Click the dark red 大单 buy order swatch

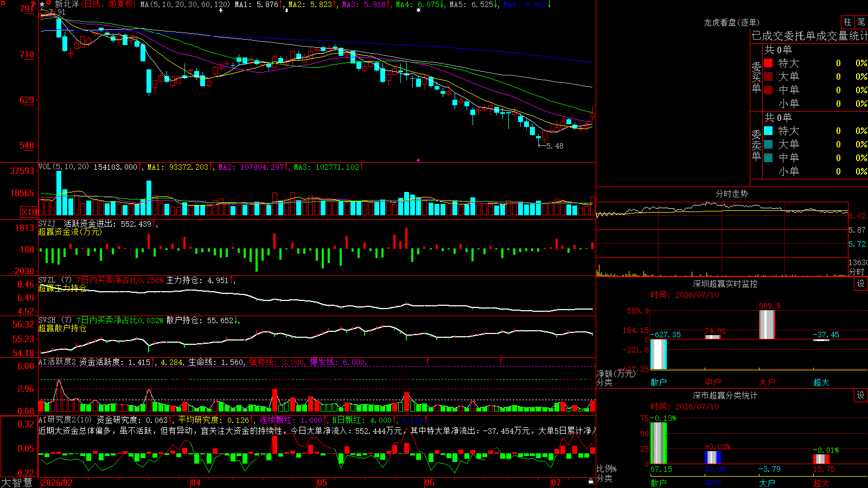click(x=768, y=76)
